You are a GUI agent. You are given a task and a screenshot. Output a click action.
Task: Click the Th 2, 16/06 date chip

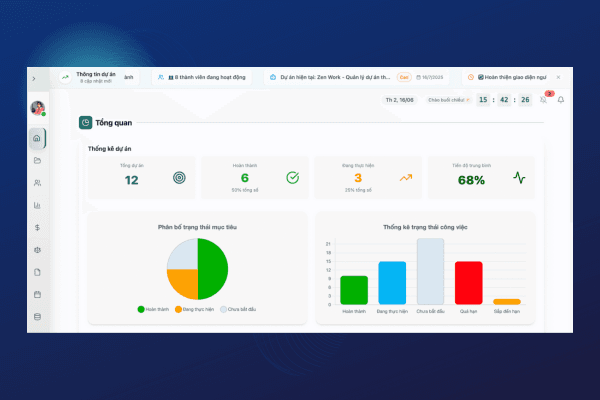point(399,100)
